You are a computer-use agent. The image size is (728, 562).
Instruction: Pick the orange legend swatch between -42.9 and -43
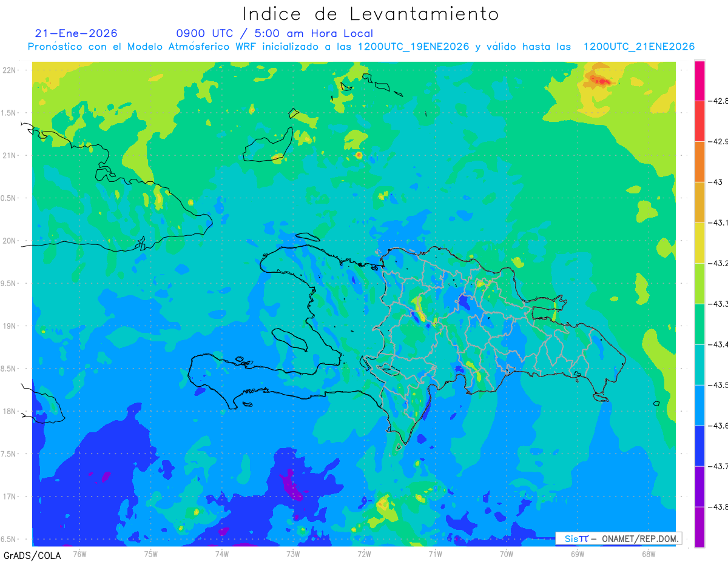tap(699, 161)
